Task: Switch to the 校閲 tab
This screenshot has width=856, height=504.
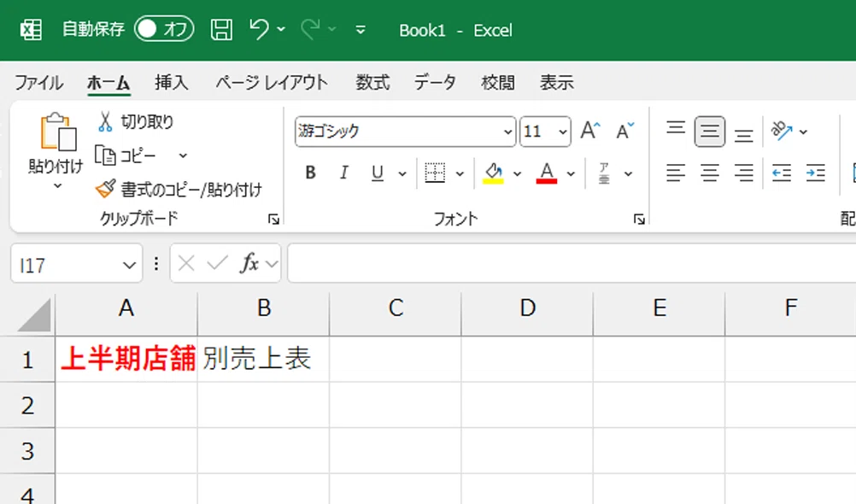Action: coord(497,83)
